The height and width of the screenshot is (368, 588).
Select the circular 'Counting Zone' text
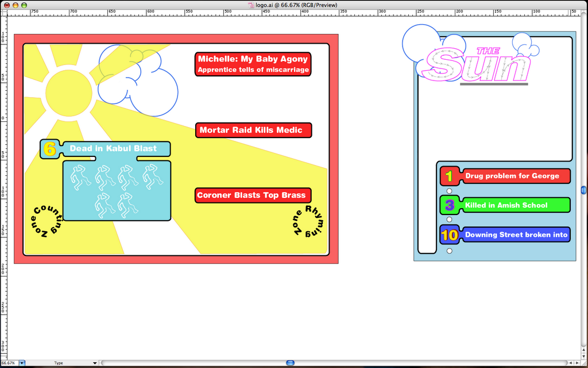47,221
